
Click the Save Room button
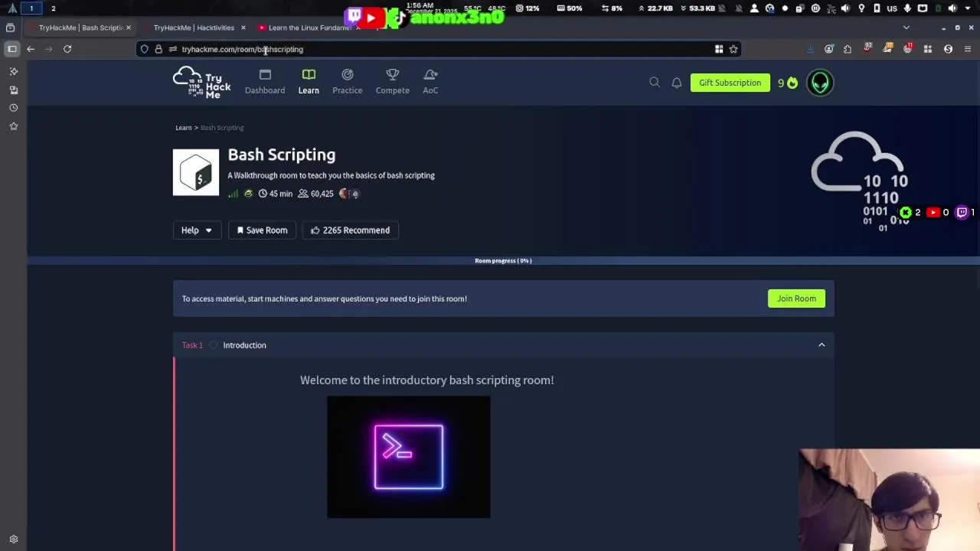pyautogui.click(x=262, y=230)
